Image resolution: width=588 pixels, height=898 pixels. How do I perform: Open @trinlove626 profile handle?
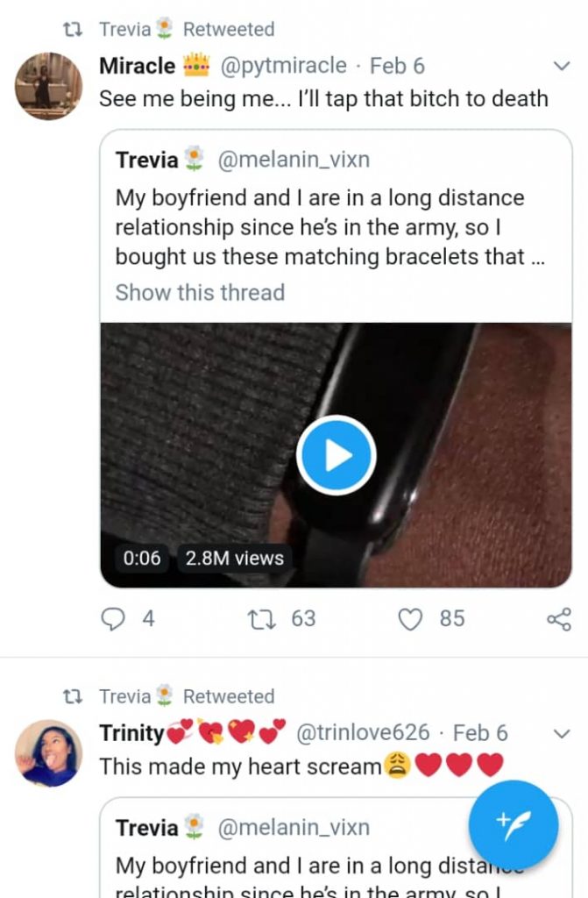coord(363,732)
